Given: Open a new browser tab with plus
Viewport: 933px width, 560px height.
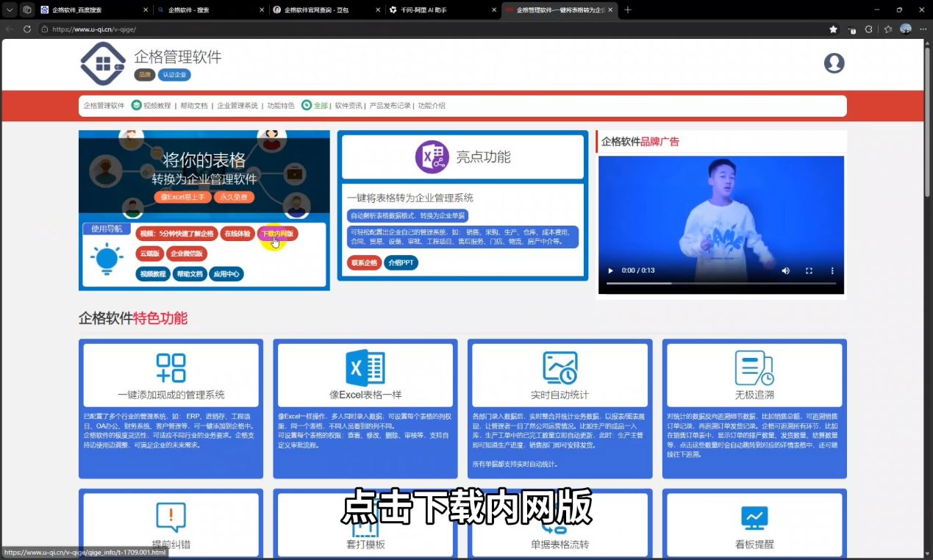Looking at the screenshot, I should (x=627, y=10).
